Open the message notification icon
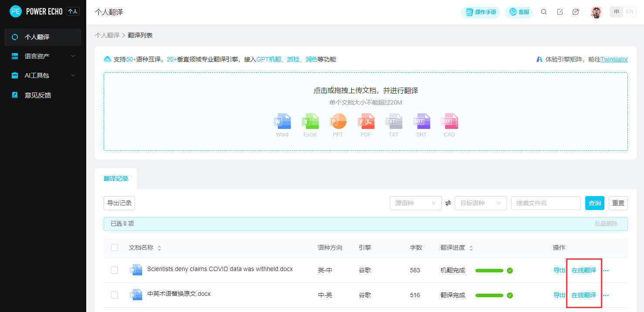The width and height of the screenshot is (644, 312). click(x=576, y=12)
